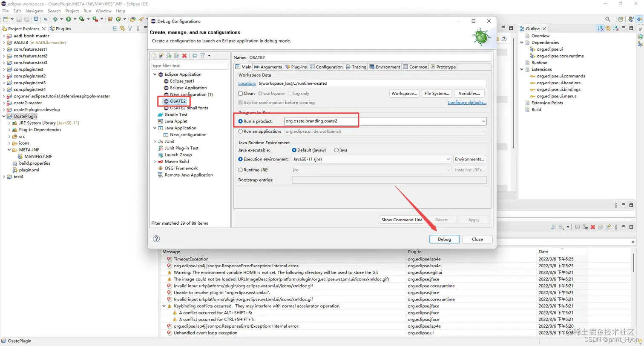This screenshot has height=346, width=644.
Task: Toggle Link with Editor in Project Explorer
Action: [123, 29]
